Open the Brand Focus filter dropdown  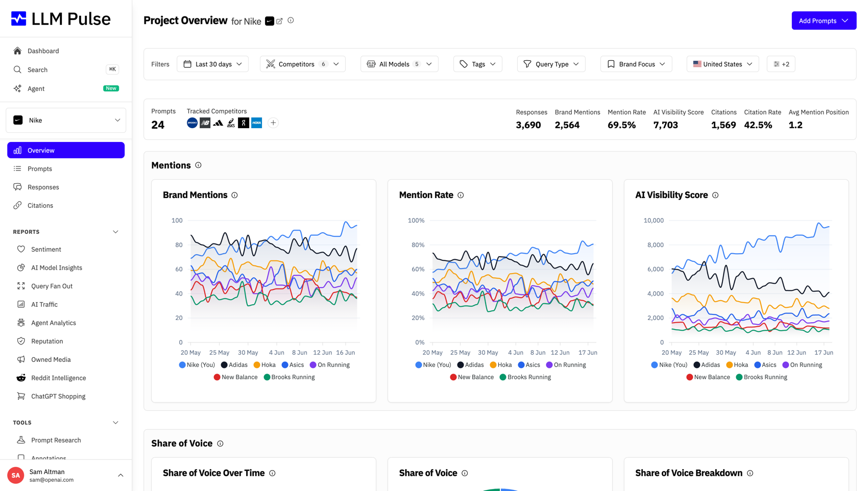(x=636, y=64)
